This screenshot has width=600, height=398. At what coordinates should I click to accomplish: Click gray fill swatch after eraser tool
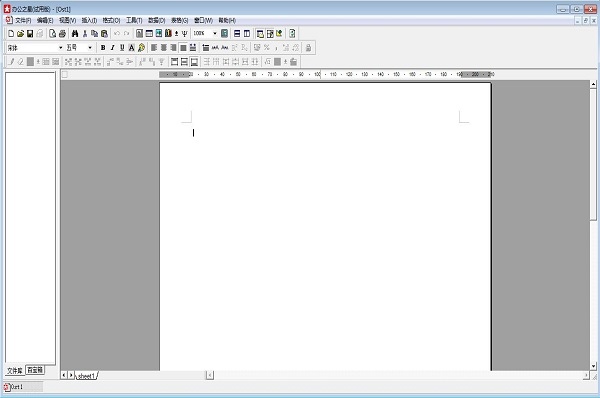coord(30,62)
